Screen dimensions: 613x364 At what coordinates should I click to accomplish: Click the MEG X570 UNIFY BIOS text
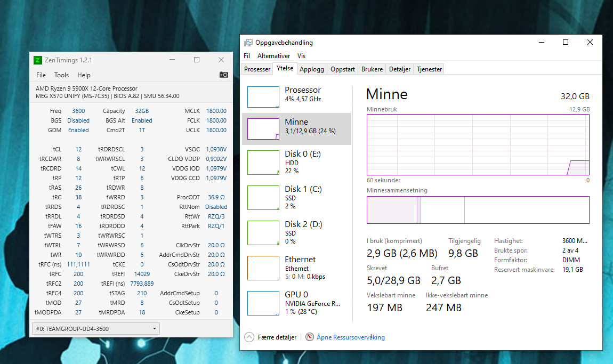(108, 96)
